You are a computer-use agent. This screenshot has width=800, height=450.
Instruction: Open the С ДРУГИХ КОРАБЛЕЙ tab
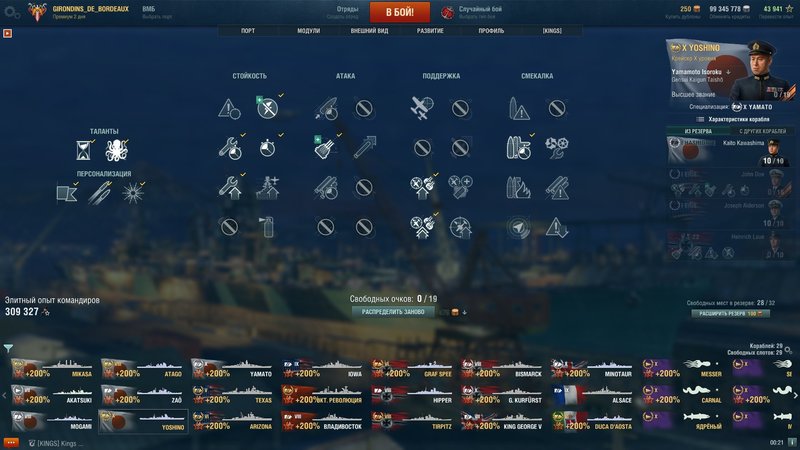click(762, 132)
